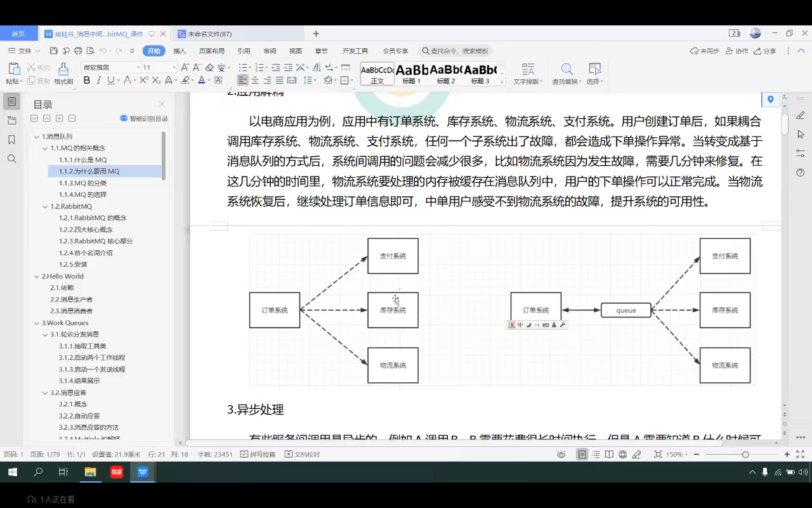Toggle the 拼写检查 spell check option
The width and height of the screenshot is (812, 508).
pyautogui.click(x=258, y=455)
